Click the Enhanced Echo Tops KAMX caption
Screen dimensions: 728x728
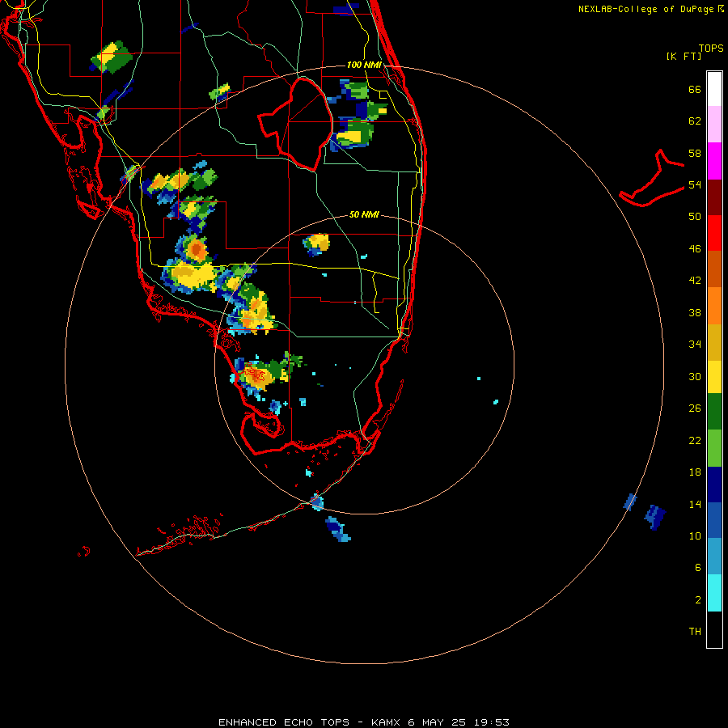click(x=363, y=722)
